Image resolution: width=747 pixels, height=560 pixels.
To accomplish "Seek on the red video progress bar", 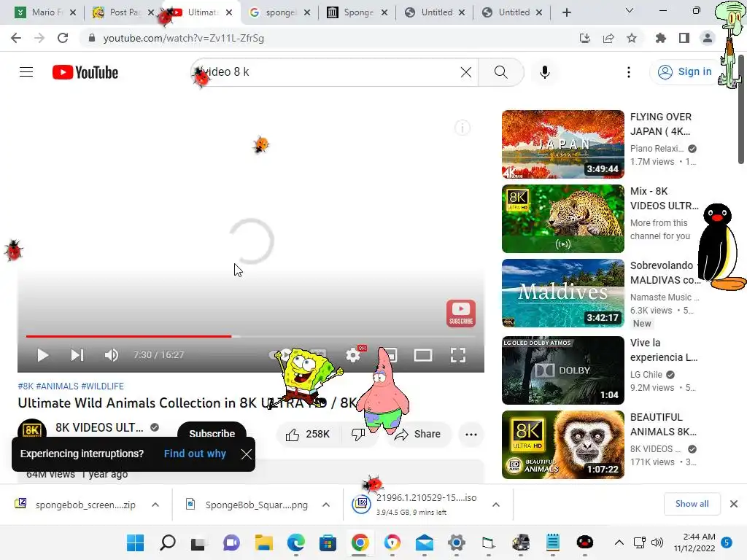I will pyautogui.click(x=251, y=336).
